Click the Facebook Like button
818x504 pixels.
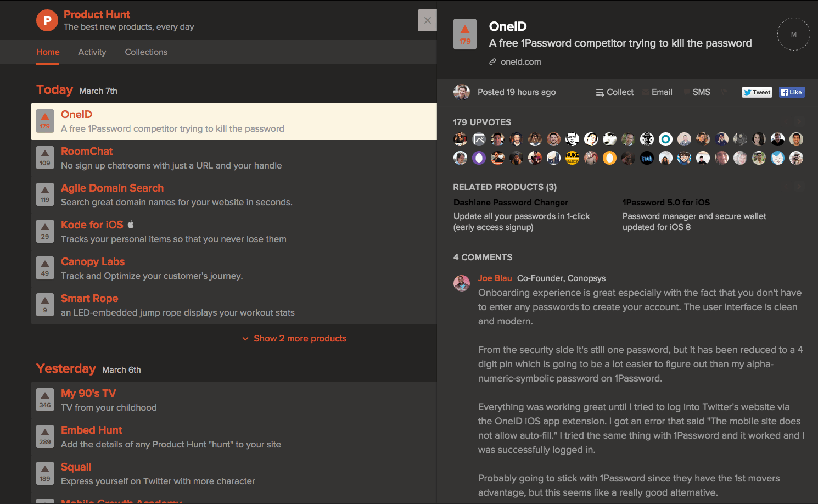[791, 92]
